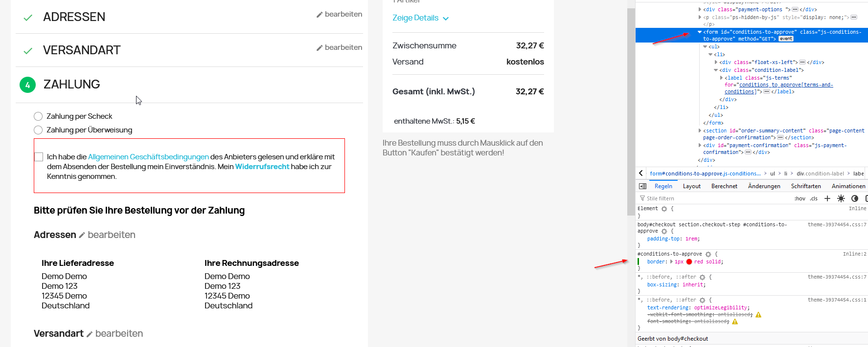
Task: Select Zahlung per Überweisung radio button
Action: pos(38,130)
